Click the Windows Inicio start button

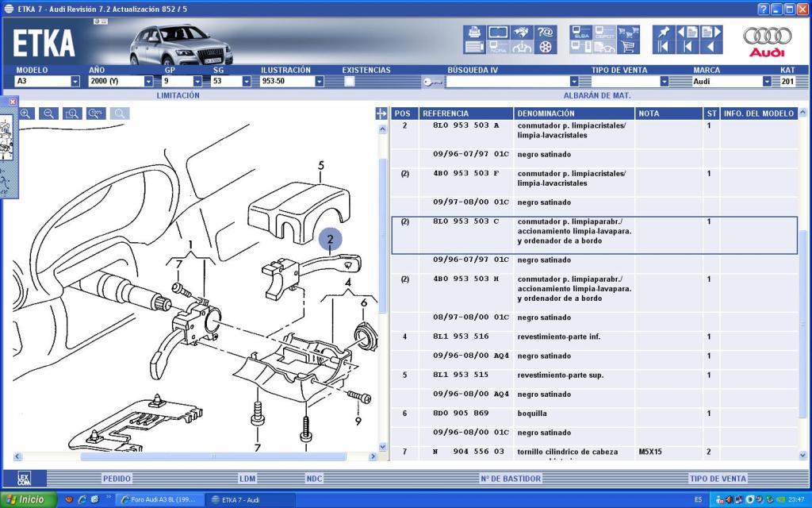click(x=27, y=500)
